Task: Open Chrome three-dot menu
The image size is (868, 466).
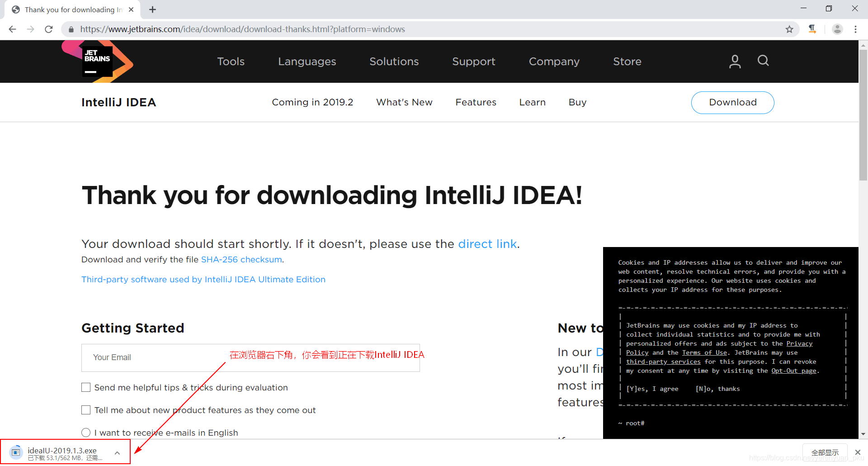Action: click(x=855, y=29)
